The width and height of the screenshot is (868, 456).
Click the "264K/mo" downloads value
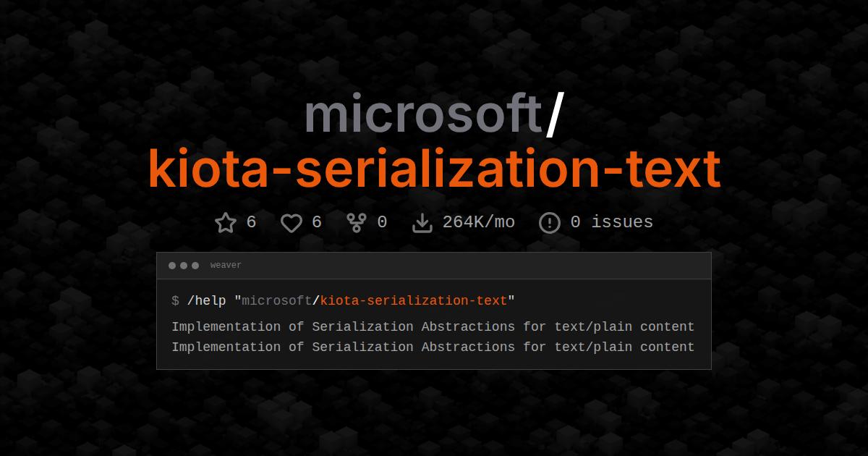tap(479, 222)
